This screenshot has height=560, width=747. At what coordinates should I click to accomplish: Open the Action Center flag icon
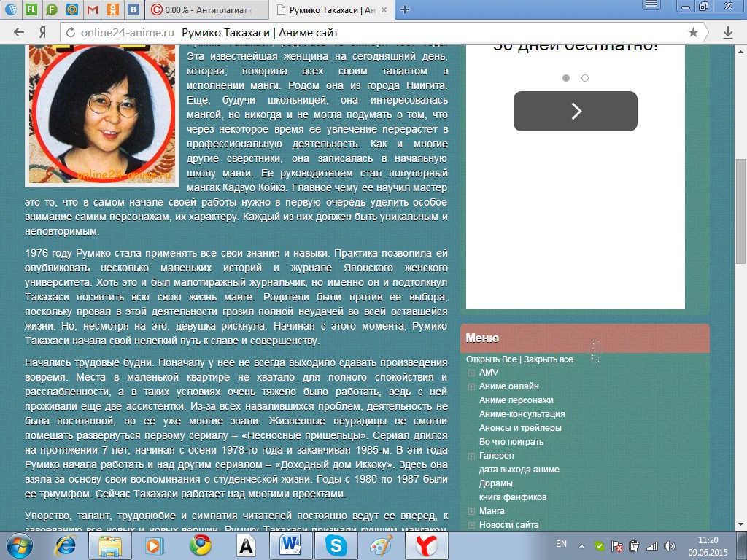[616, 546]
